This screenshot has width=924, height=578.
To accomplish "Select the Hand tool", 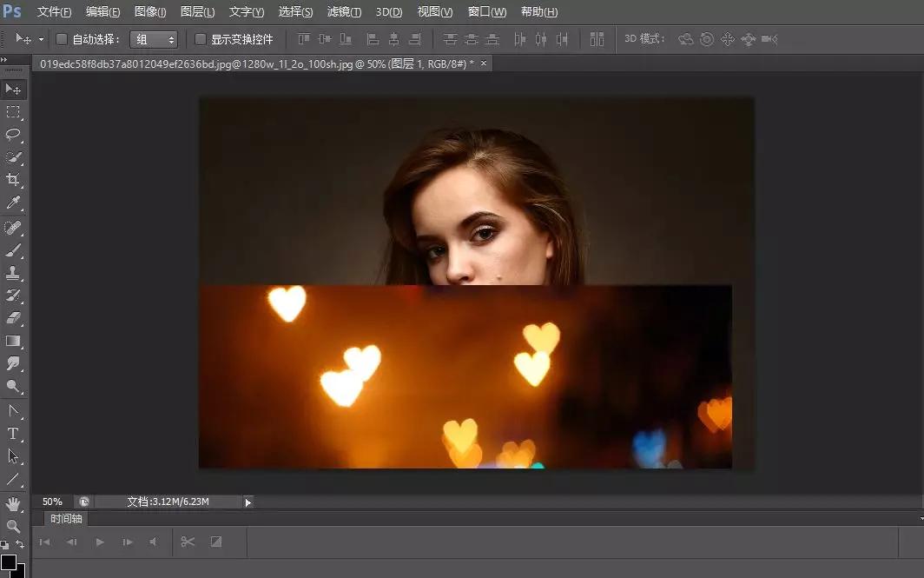I will point(13,504).
